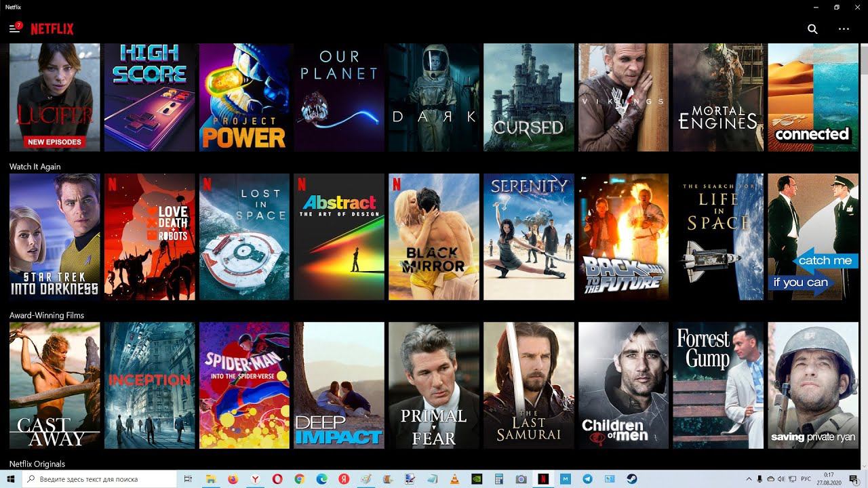Click the vertical scrollbar of Netflix window

point(864,256)
